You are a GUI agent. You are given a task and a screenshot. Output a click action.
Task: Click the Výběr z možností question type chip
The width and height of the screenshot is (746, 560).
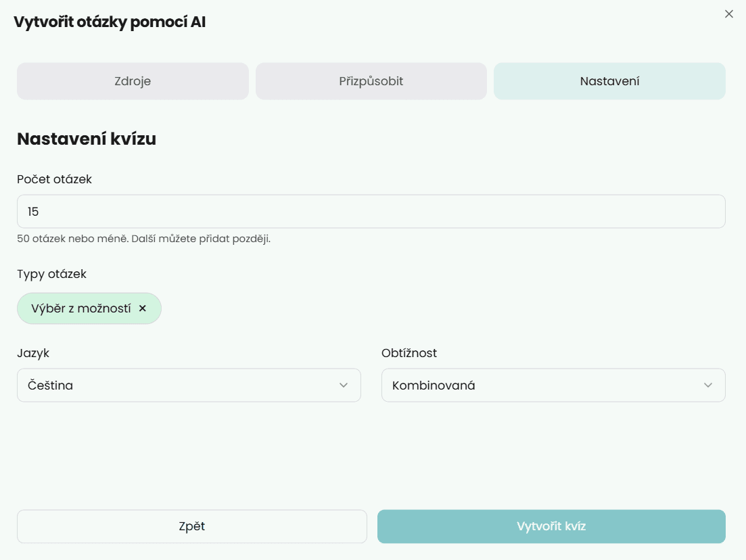tap(81, 308)
